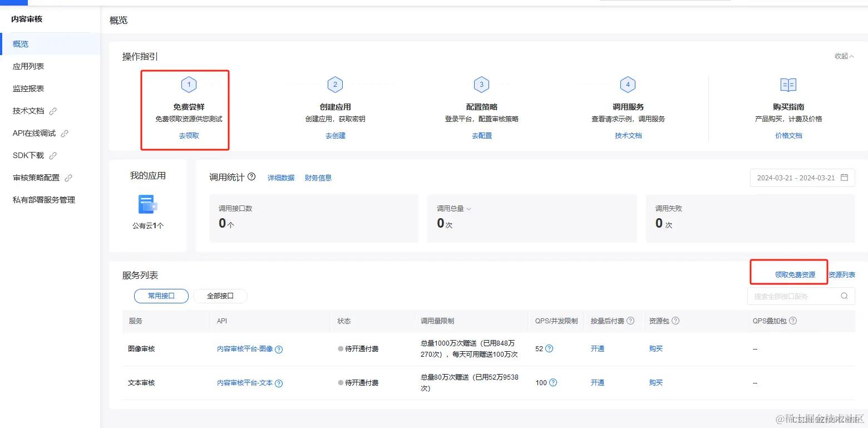Viewport: 868px width, 428px height.
Task: Click the help icon beside 调用统计
Action: (x=251, y=177)
